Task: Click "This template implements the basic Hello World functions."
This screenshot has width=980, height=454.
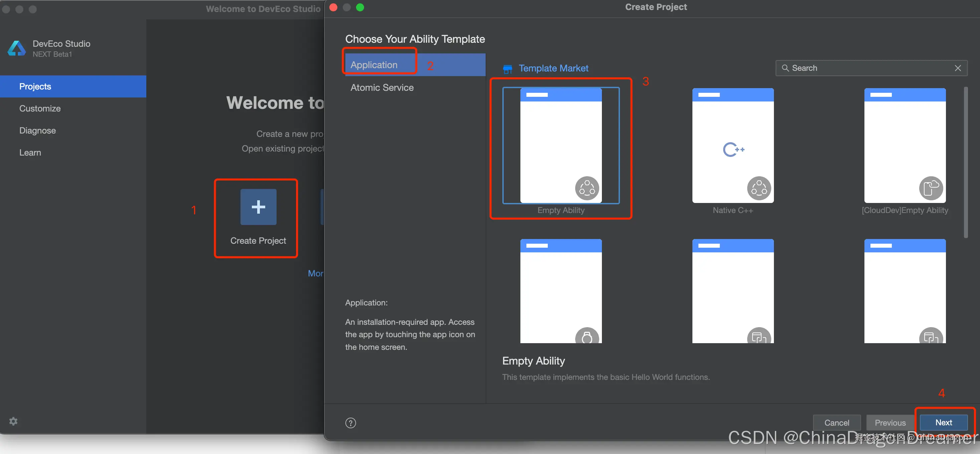Action: click(x=606, y=377)
